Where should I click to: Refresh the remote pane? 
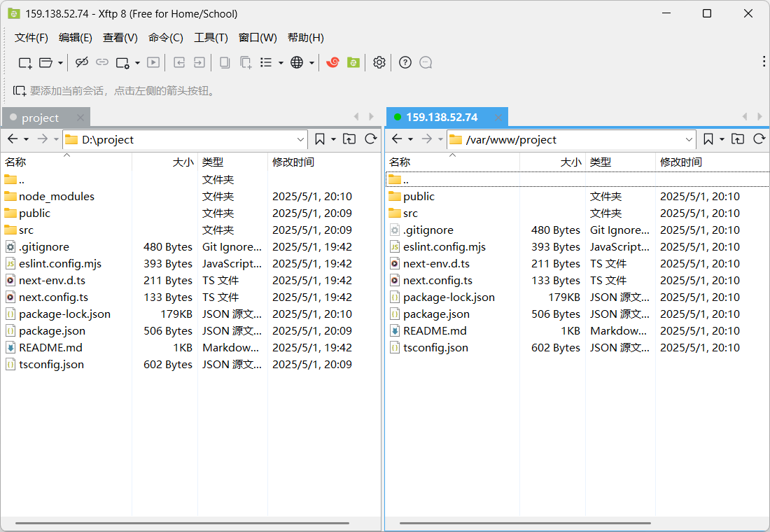[x=759, y=139]
